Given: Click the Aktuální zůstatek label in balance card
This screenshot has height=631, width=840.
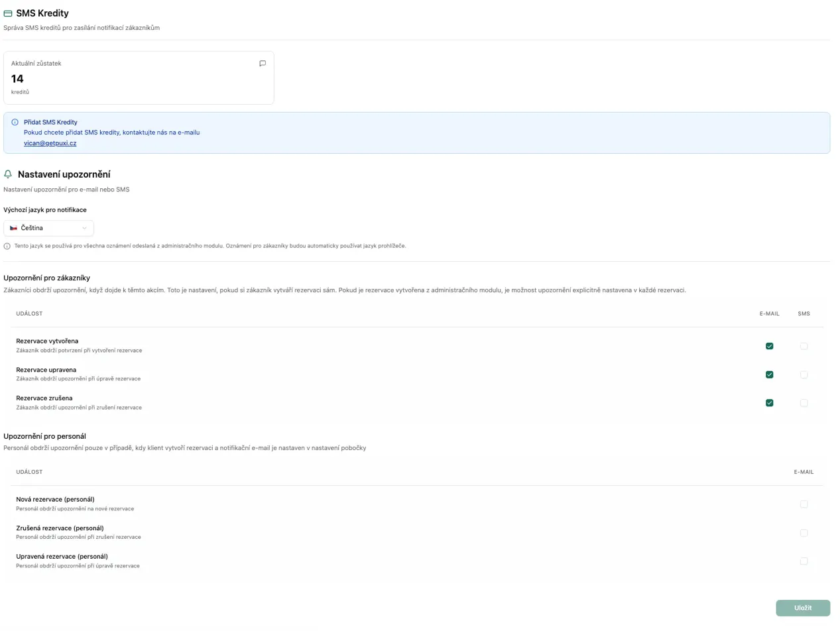Looking at the screenshot, I should point(36,64).
